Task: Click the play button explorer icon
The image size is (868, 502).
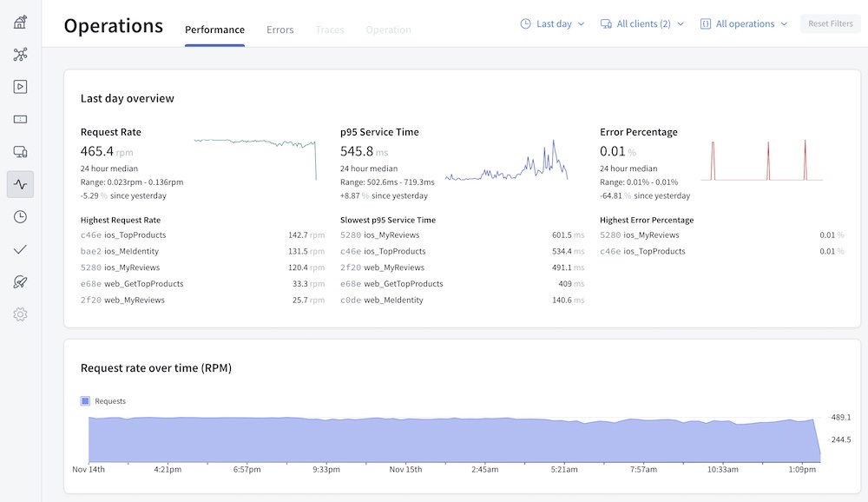Action: tap(20, 87)
